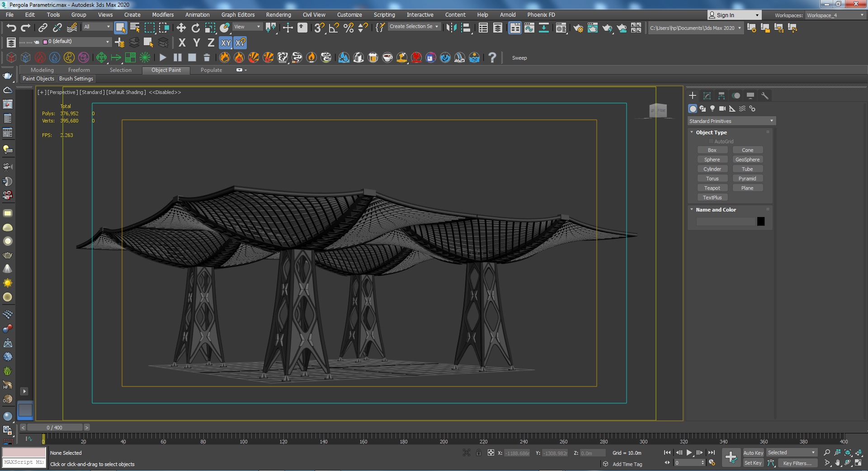Switch to the Modeling ribbon tab
The height and width of the screenshot is (471, 868).
pyautogui.click(x=42, y=70)
